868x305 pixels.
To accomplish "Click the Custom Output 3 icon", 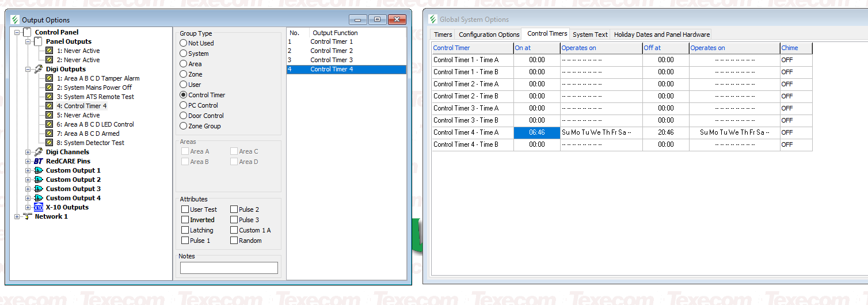I will coord(39,189).
